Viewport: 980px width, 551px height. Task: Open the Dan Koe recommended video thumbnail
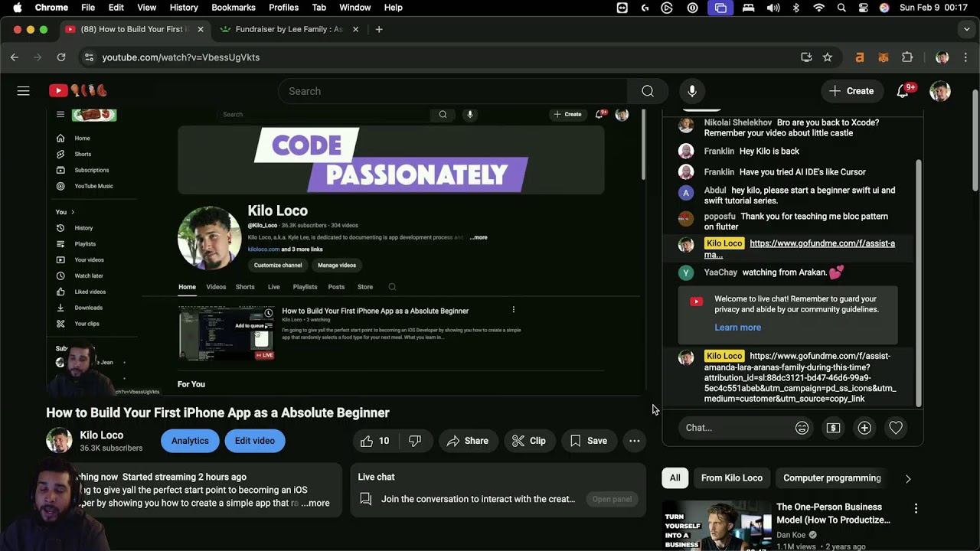(717, 526)
